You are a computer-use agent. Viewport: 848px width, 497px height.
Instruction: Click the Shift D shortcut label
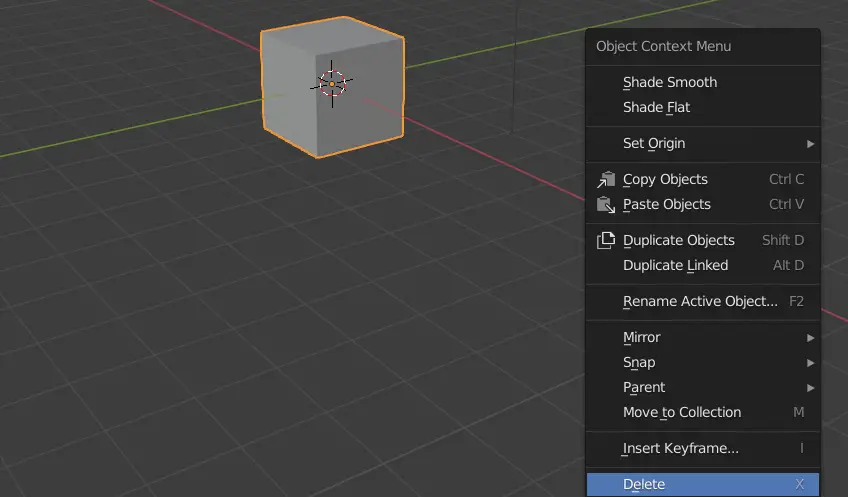pos(783,240)
